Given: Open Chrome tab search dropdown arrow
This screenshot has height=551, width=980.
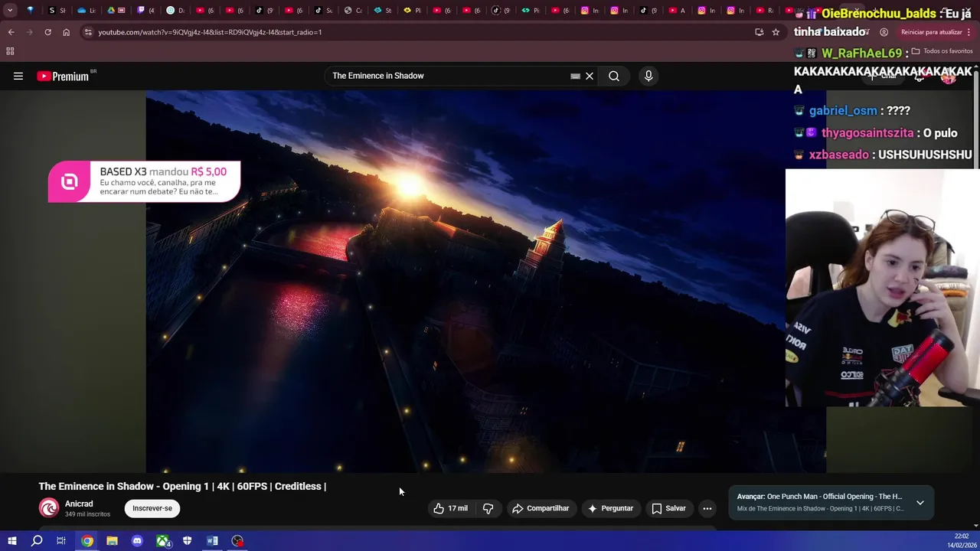Looking at the screenshot, I should coord(10,11).
